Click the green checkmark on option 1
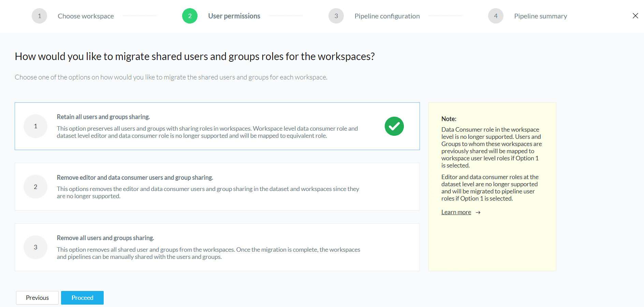 tap(394, 126)
